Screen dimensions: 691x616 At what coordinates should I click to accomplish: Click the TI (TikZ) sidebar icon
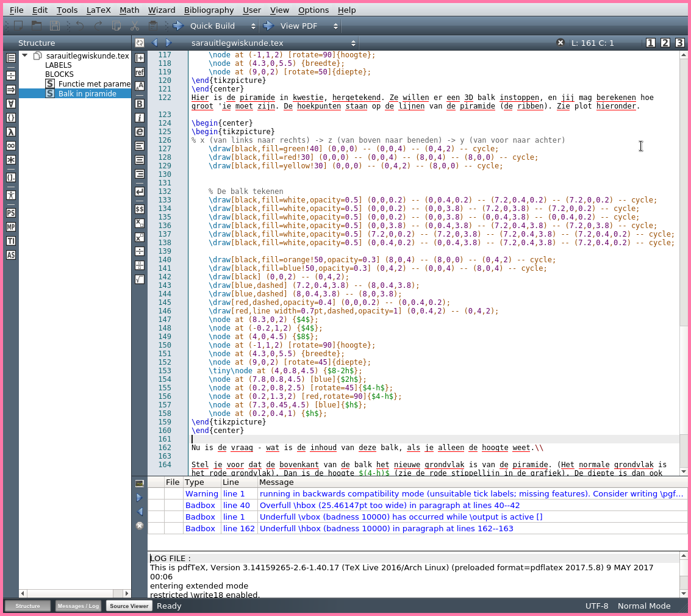pos(11,241)
